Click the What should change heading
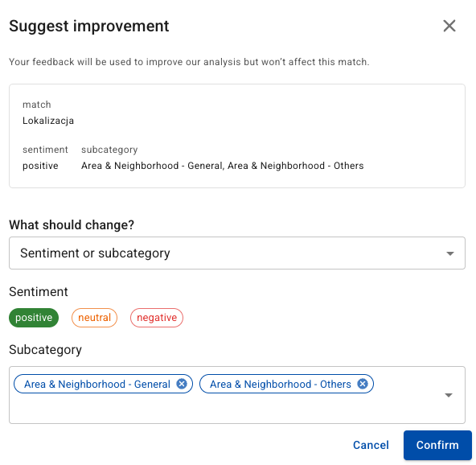476x465 pixels. (x=72, y=225)
